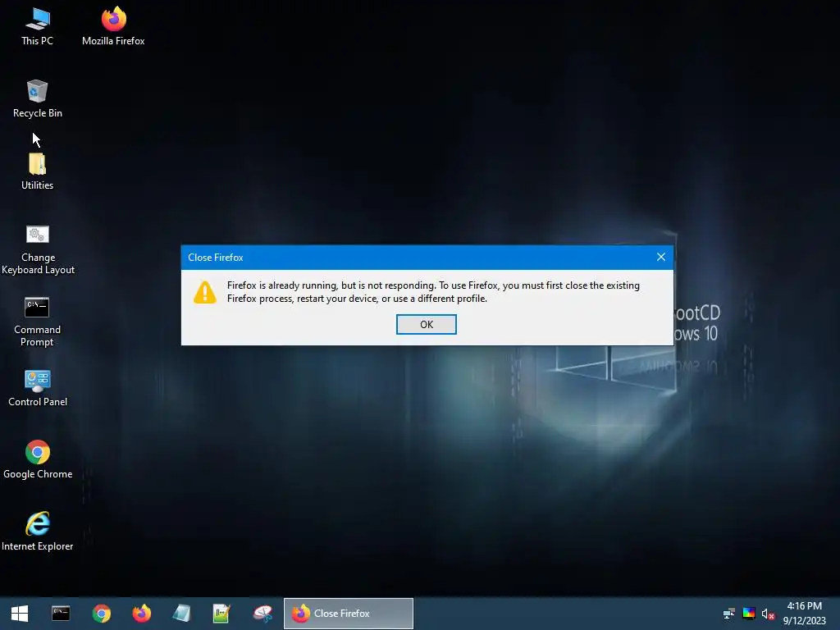Open the colorful display tray icon
The width and height of the screenshot is (840, 630).
(749, 614)
